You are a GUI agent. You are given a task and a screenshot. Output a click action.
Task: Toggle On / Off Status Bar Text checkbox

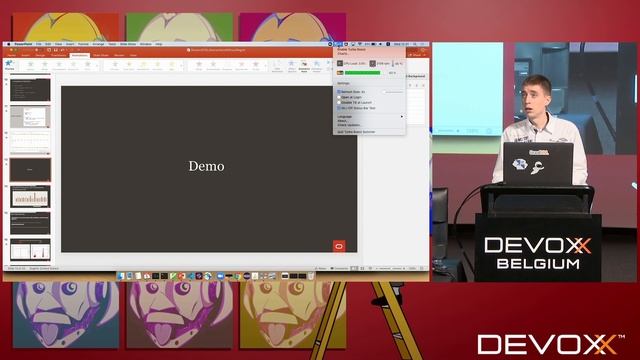coord(339,108)
